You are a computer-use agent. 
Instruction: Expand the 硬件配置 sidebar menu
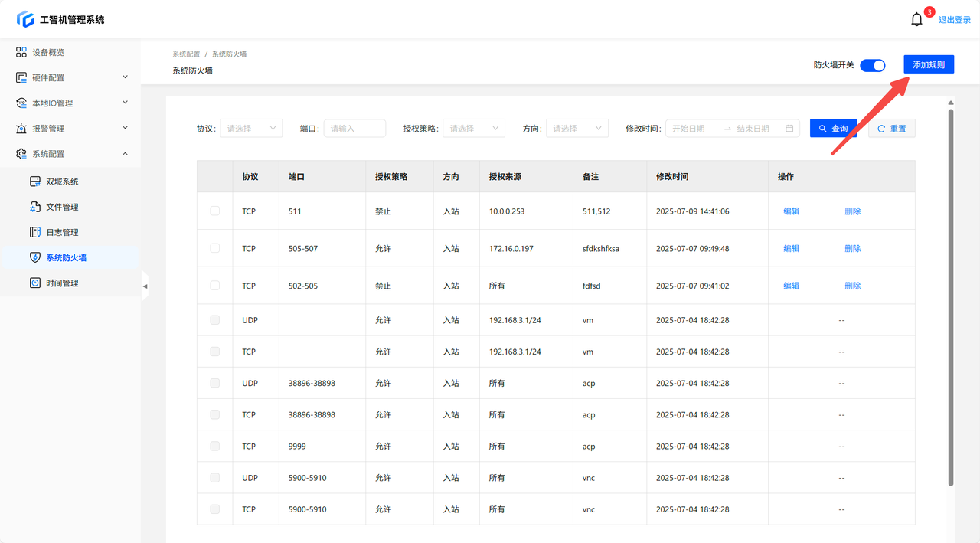point(72,77)
